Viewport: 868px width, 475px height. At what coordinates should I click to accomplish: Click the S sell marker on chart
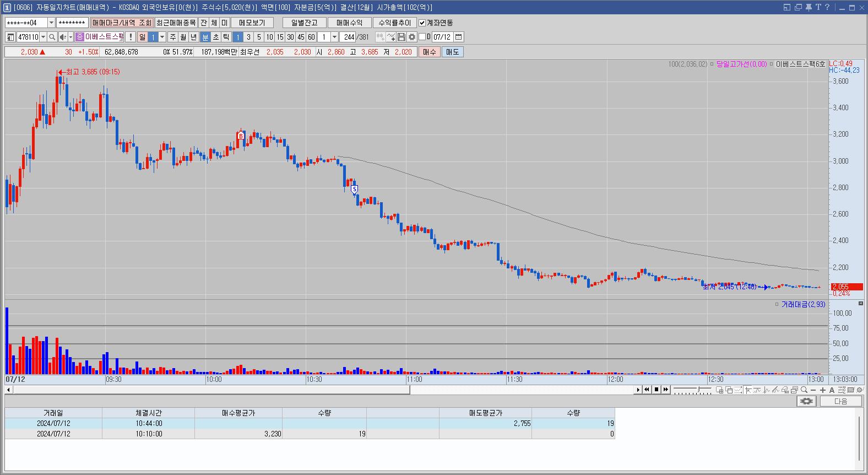point(355,189)
